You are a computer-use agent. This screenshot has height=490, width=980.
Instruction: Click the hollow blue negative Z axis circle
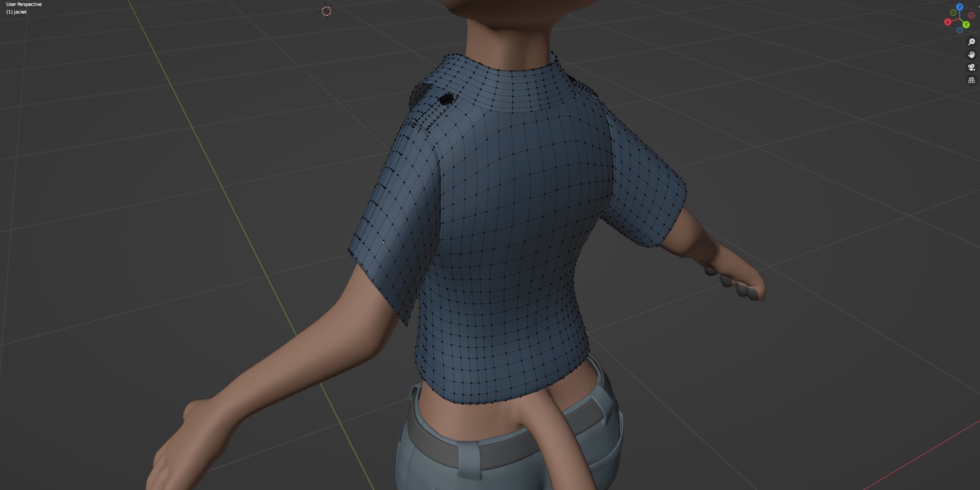[960, 30]
